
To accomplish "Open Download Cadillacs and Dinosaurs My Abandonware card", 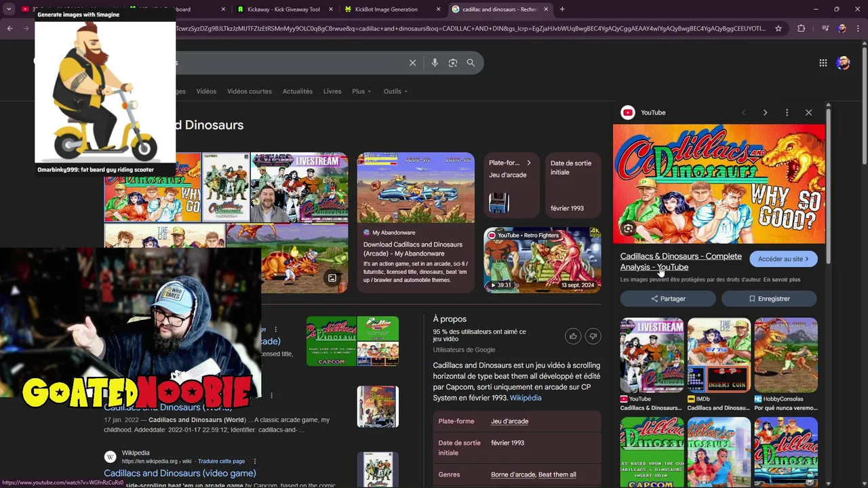I will click(x=416, y=222).
